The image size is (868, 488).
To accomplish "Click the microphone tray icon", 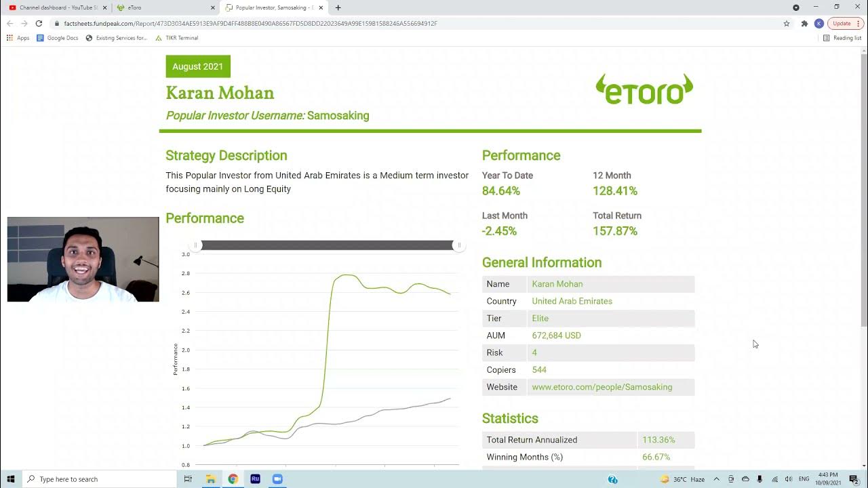I will [759, 479].
